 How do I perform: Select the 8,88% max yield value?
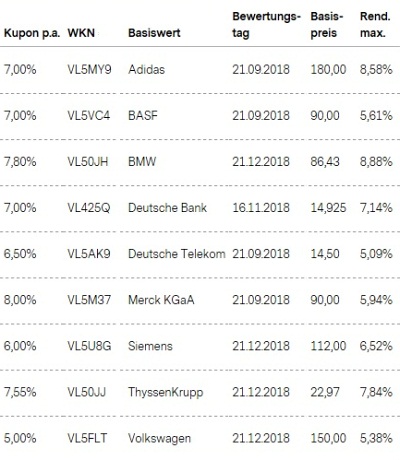[376, 162]
